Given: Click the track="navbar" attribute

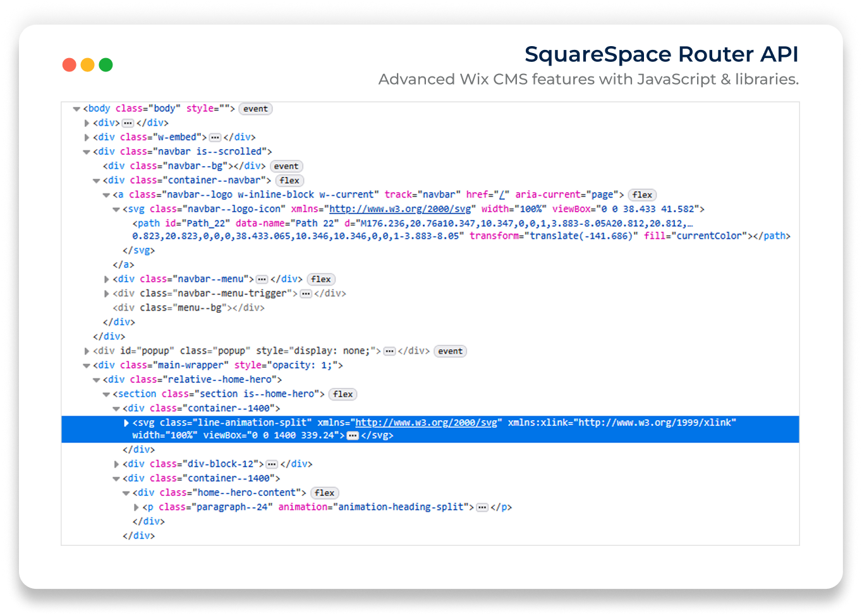Looking at the screenshot, I should (x=423, y=195).
